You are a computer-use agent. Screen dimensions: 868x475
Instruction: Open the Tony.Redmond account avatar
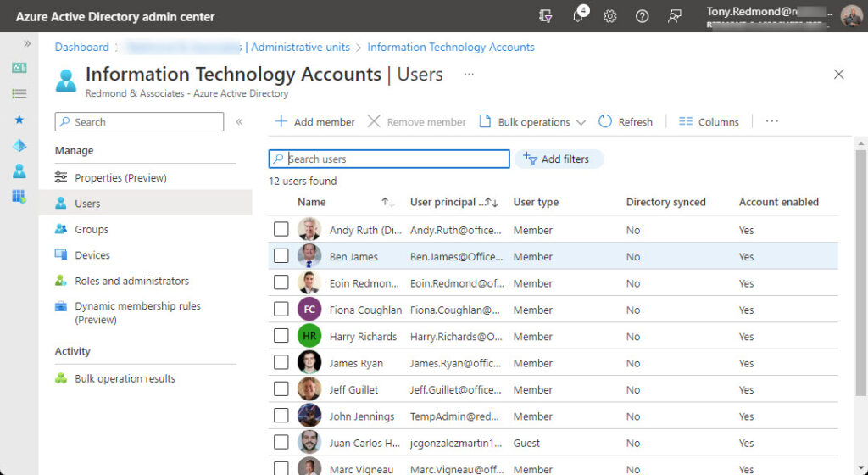(x=851, y=16)
